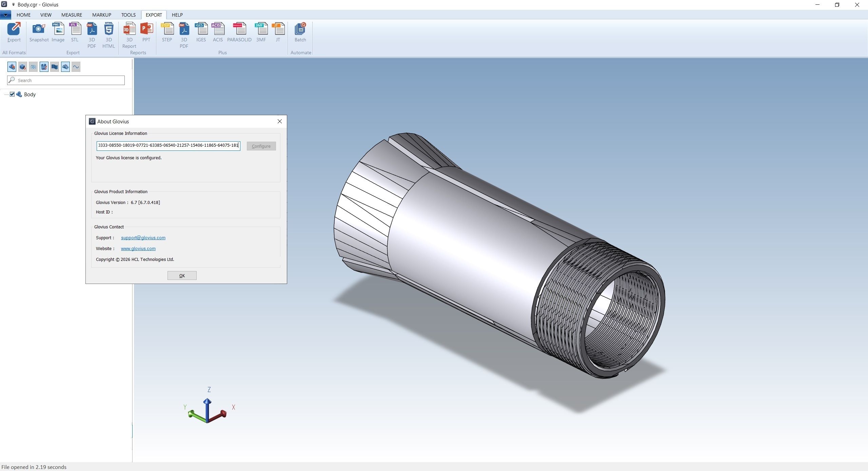Image resolution: width=868 pixels, height=471 pixels.
Task: Click the license key input field
Action: tap(169, 146)
